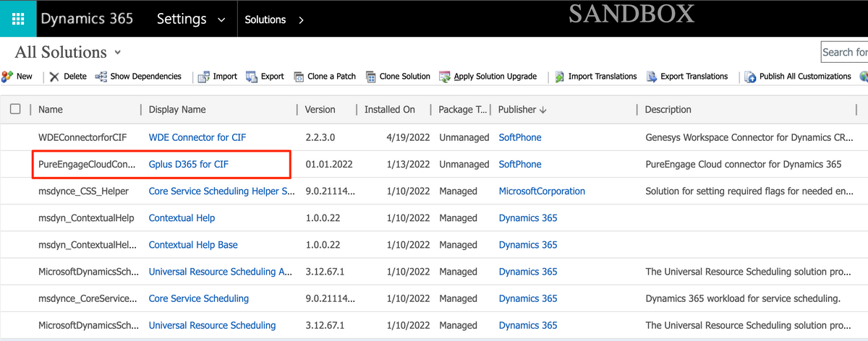Screen dimensions: 868x341
Task: Select the WDEConnectorforCIF name cell
Action: coord(81,137)
